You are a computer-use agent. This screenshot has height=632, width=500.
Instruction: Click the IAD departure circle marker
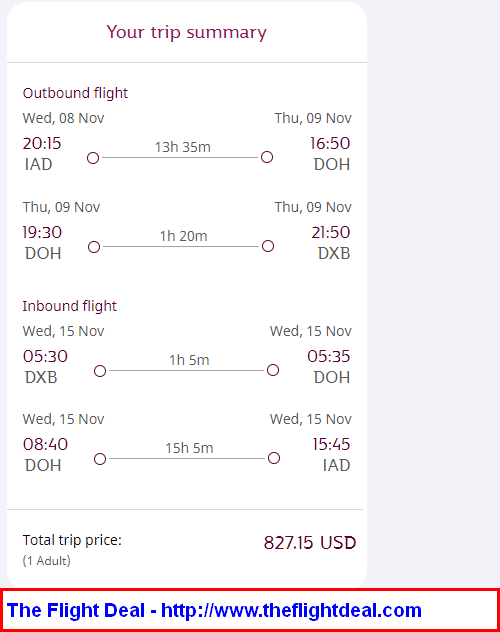[93, 158]
